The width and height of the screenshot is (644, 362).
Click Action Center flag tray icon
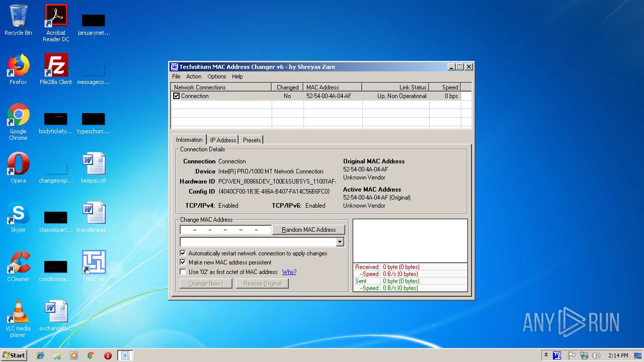click(x=572, y=355)
